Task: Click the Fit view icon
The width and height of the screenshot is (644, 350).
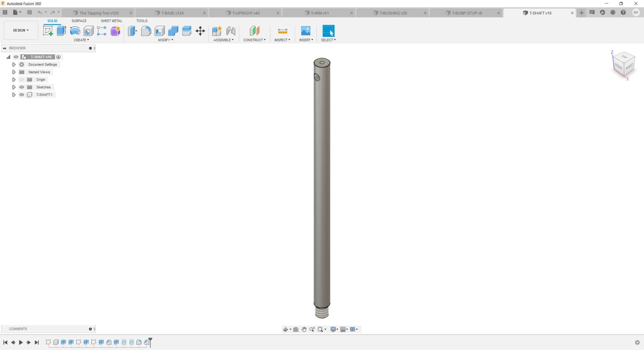Action: tap(296, 329)
